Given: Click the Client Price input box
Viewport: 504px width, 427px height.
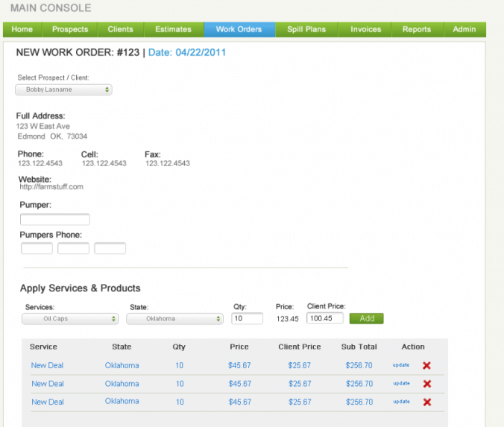Looking at the screenshot, I should click(x=324, y=318).
